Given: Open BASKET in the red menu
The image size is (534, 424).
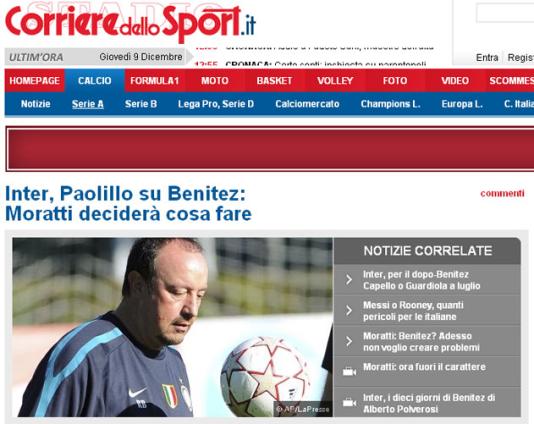Looking at the screenshot, I should (x=274, y=81).
